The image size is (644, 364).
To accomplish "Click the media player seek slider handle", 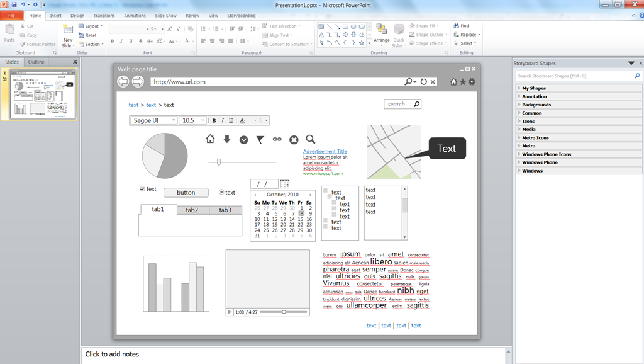I will pos(284,312).
